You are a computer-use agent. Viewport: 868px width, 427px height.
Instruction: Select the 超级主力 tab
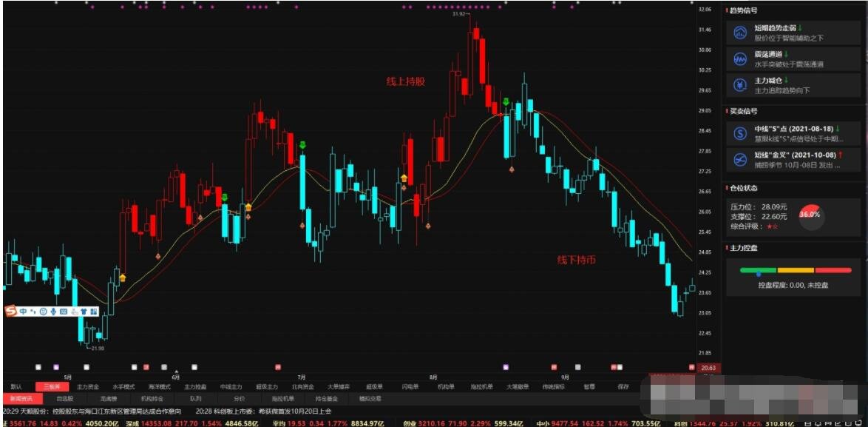pyautogui.click(x=267, y=386)
